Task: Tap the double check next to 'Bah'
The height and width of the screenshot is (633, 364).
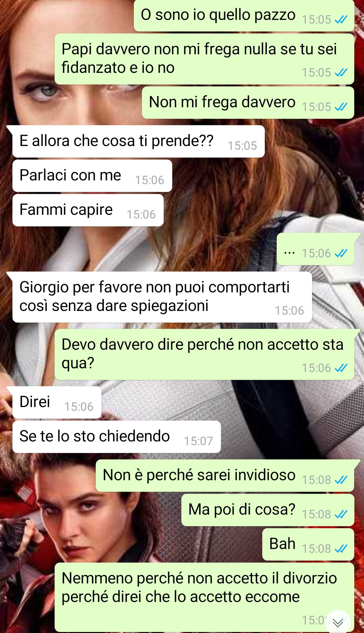Action: click(x=341, y=549)
